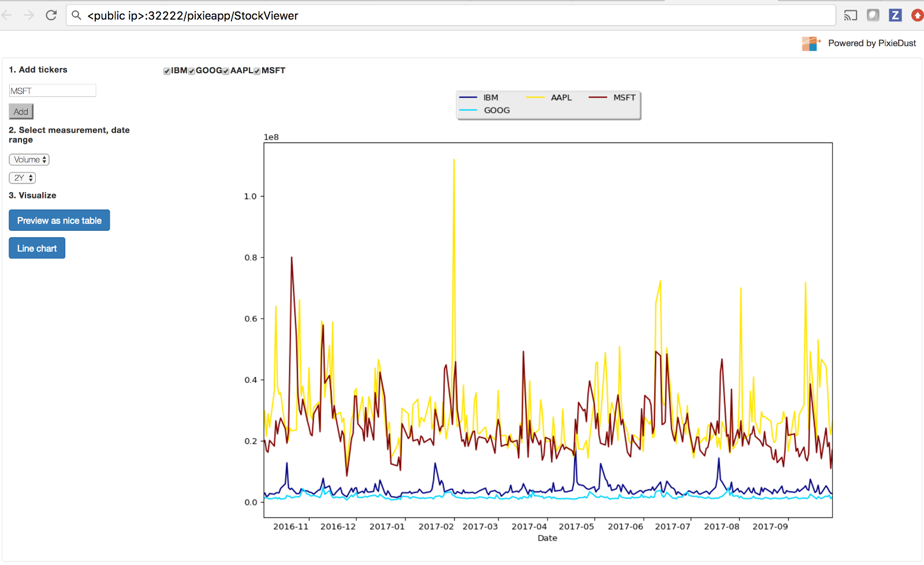The image size is (924, 565).
Task: Open the Volume measurement dropdown
Action: click(29, 159)
